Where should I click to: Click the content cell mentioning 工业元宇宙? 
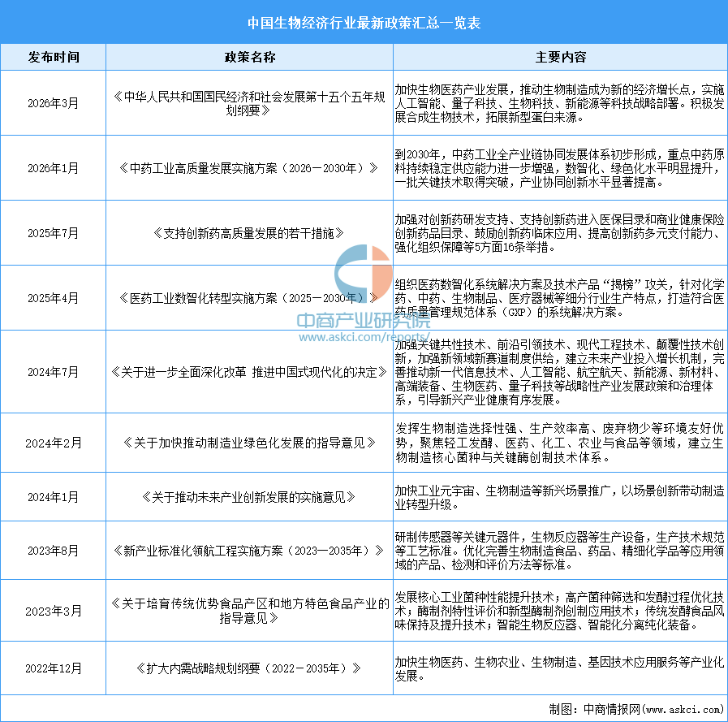(560, 495)
